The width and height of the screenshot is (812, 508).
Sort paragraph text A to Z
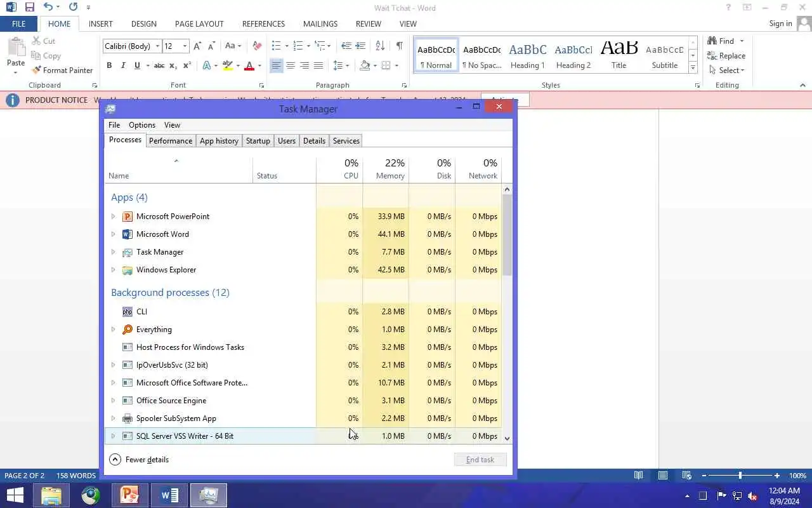pyautogui.click(x=380, y=46)
